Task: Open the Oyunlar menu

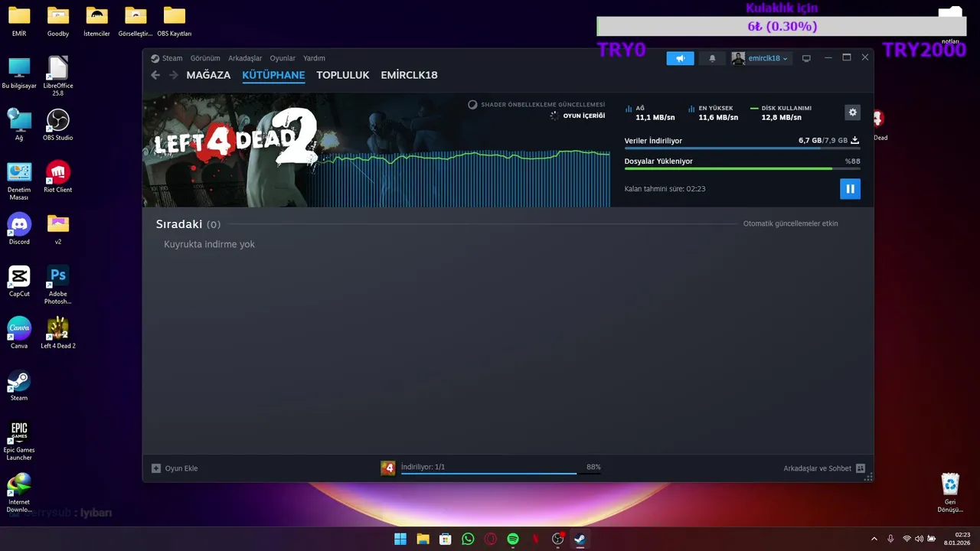Action: [x=283, y=58]
